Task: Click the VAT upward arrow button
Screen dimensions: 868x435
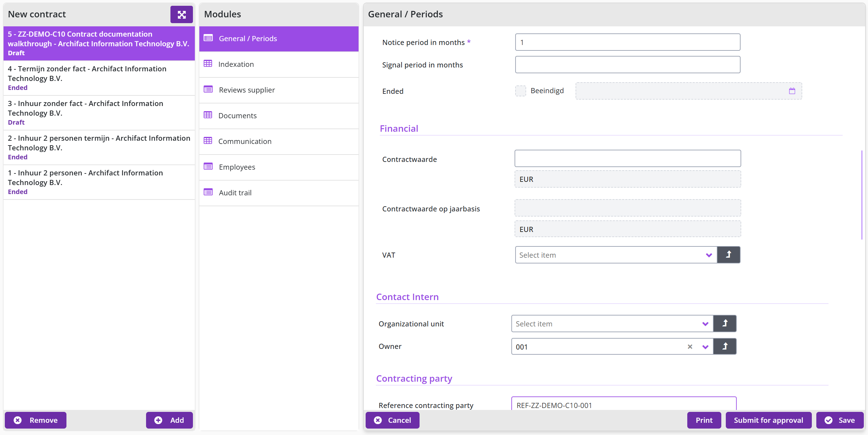Action: pos(728,254)
